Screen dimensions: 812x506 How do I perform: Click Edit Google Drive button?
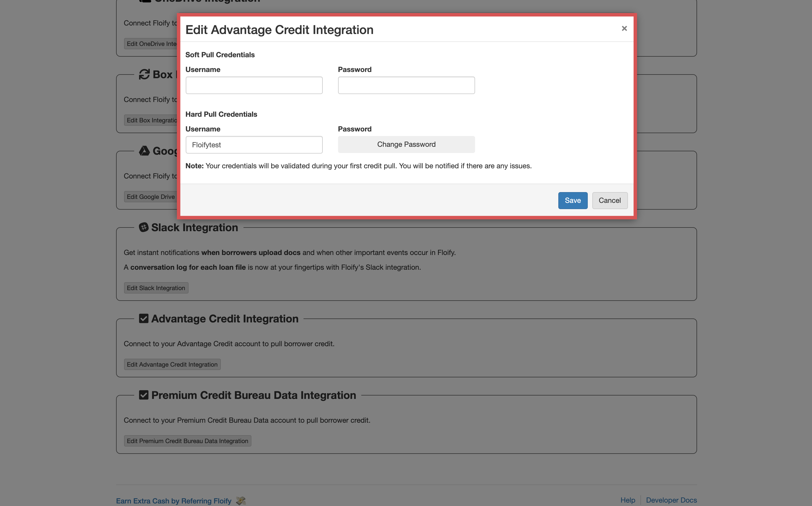[x=151, y=197]
